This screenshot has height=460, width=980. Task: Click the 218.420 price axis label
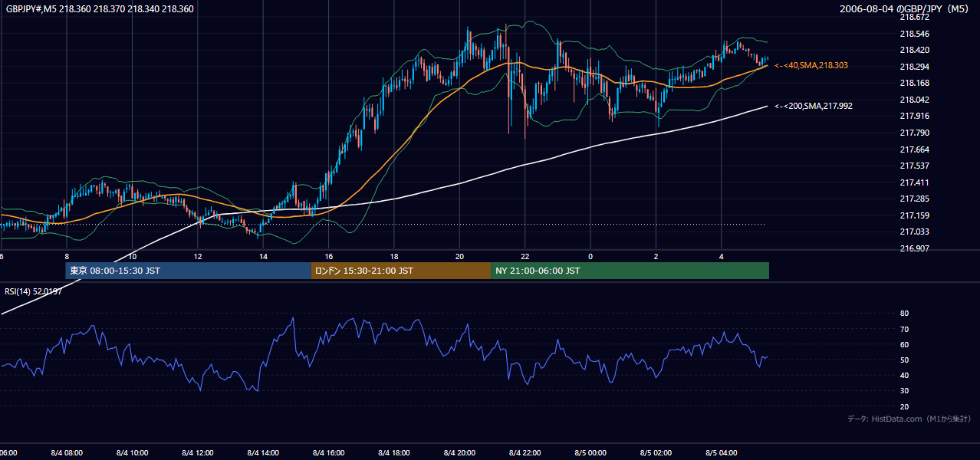[913, 50]
